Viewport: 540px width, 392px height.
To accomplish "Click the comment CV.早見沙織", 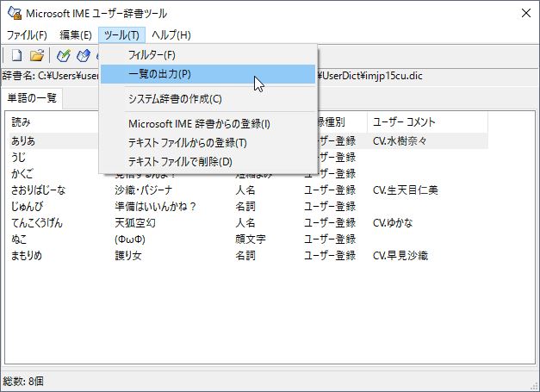I will click(x=400, y=256).
